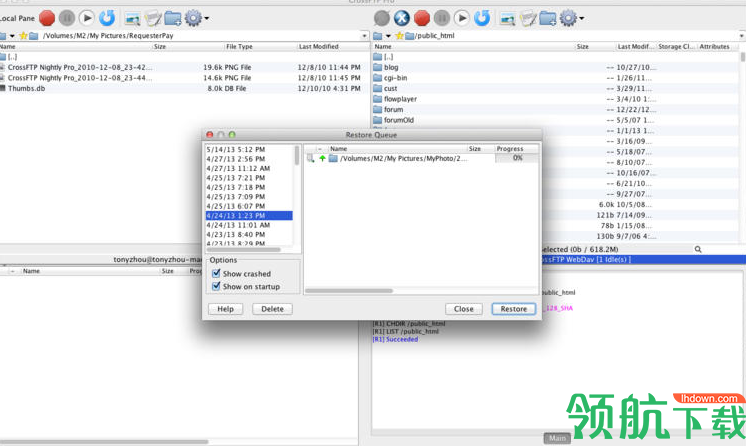Click the local /Volumes/M2/My Pictures/RequesterPay path field
The height and width of the screenshot is (446, 746).
(x=200, y=36)
